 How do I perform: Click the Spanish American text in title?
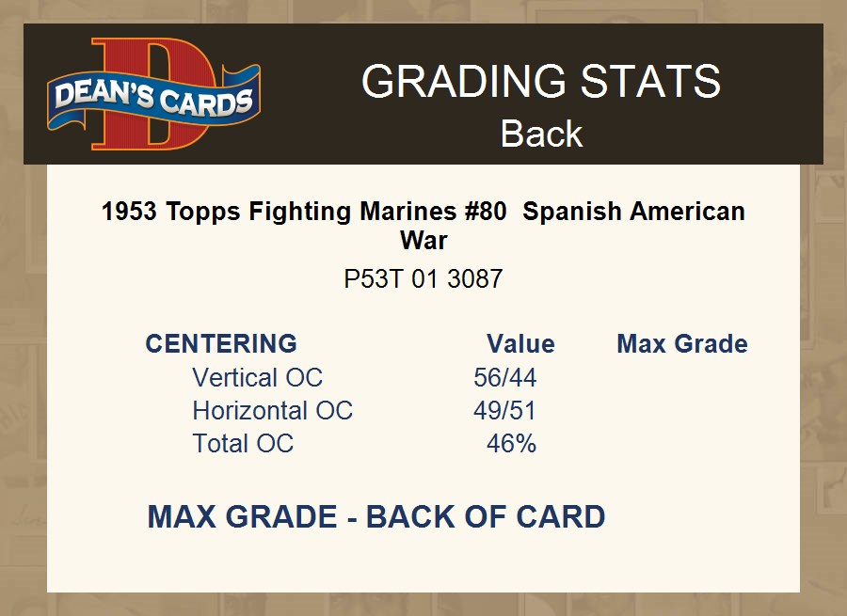pyautogui.click(x=633, y=212)
